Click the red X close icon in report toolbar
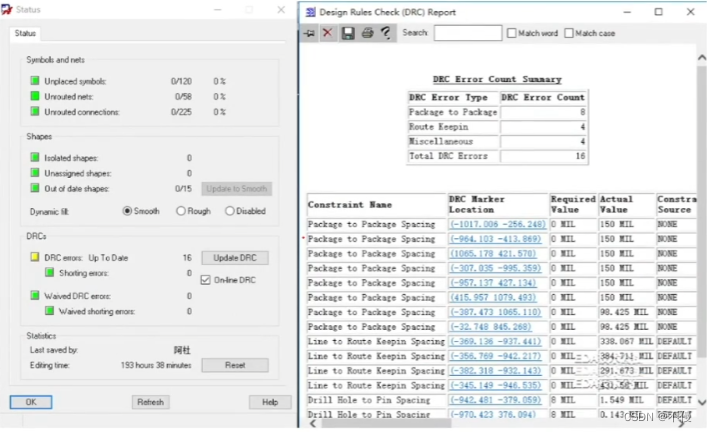The height and width of the screenshot is (432, 707). coord(328,33)
